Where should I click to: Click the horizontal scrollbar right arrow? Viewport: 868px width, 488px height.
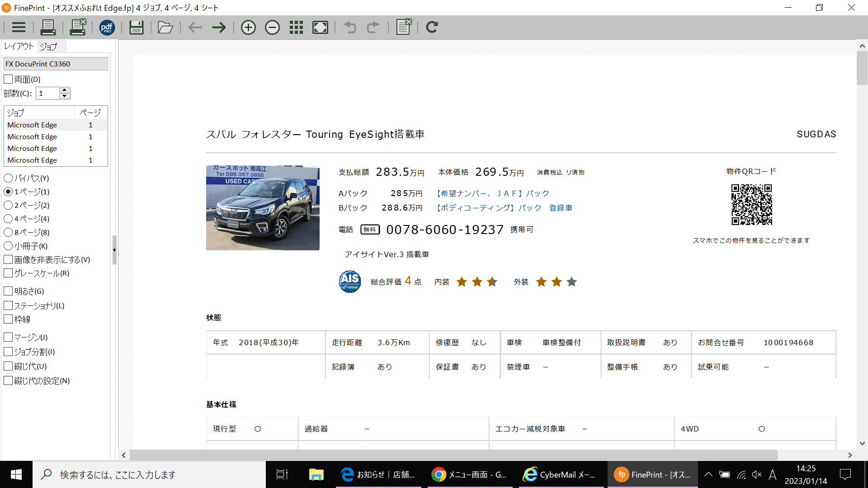click(x=850, y=455)
